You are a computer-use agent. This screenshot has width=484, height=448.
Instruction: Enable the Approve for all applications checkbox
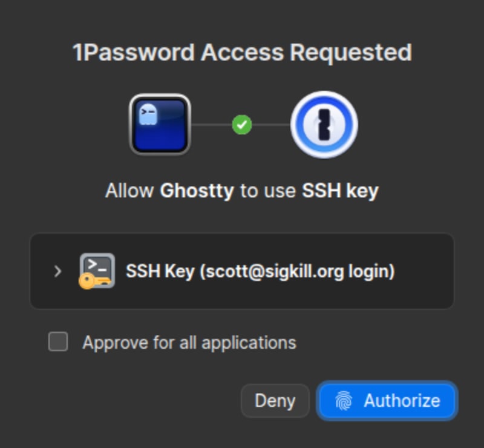click(58, 342)
